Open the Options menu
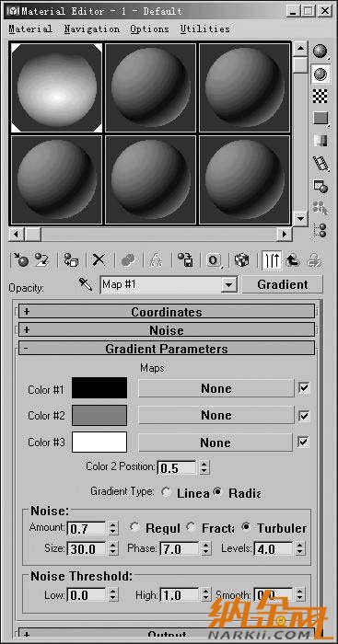Screen dimensions: 338x644 tap(150, 29)
